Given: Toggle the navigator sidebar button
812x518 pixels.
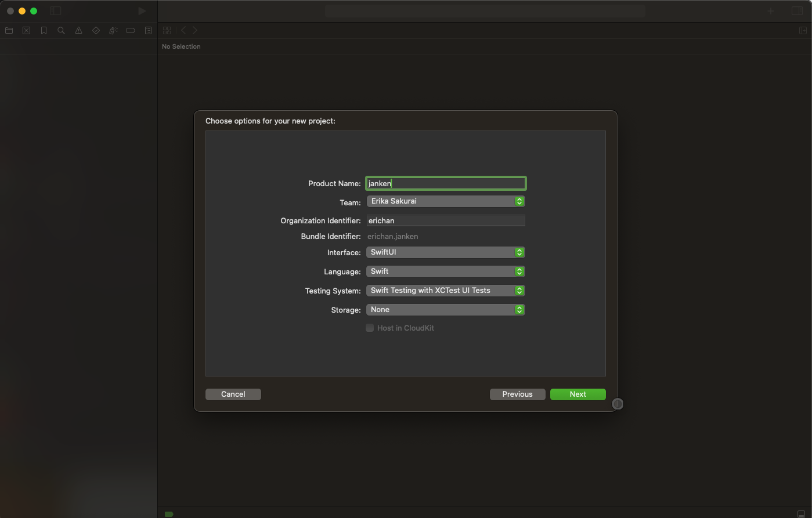Looking at the screenshot, I should point(56,10).
